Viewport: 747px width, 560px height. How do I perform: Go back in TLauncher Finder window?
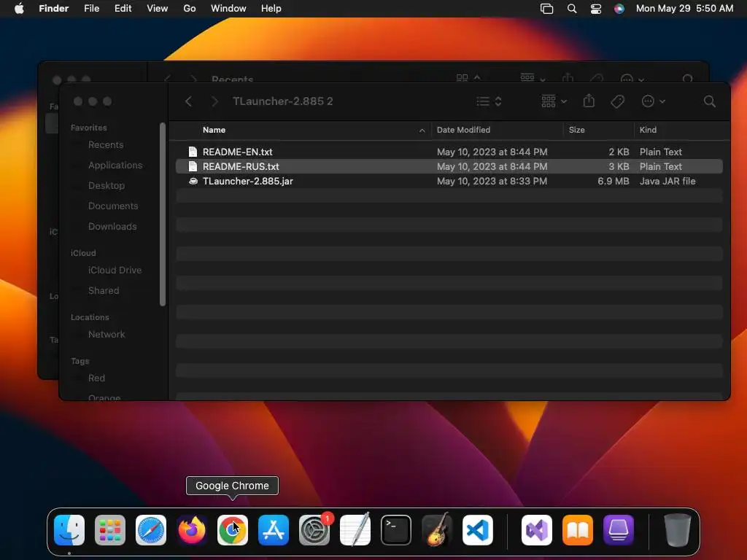(x=189, y=101)
